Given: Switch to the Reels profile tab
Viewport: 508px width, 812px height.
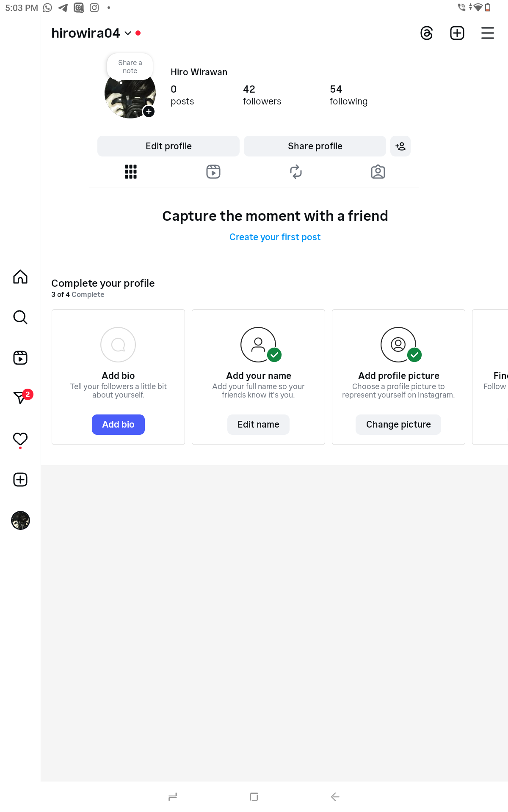Looking at the screenshot, I should coord(213,172).
